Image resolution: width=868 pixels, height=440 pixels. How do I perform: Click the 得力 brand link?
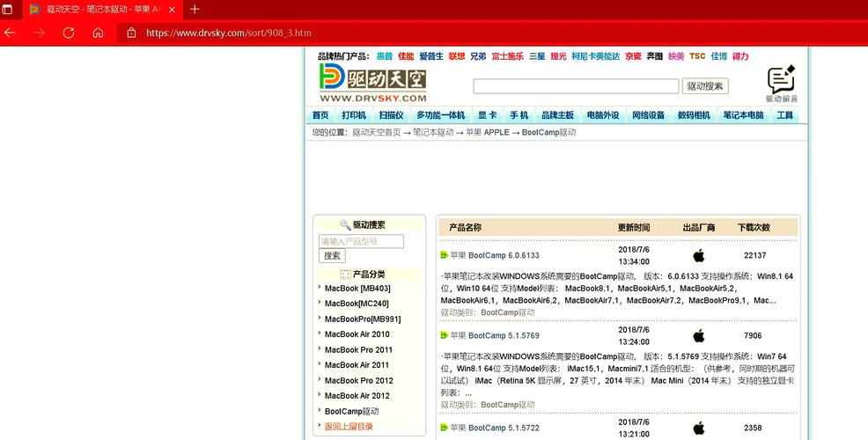(x=740, y=56)
